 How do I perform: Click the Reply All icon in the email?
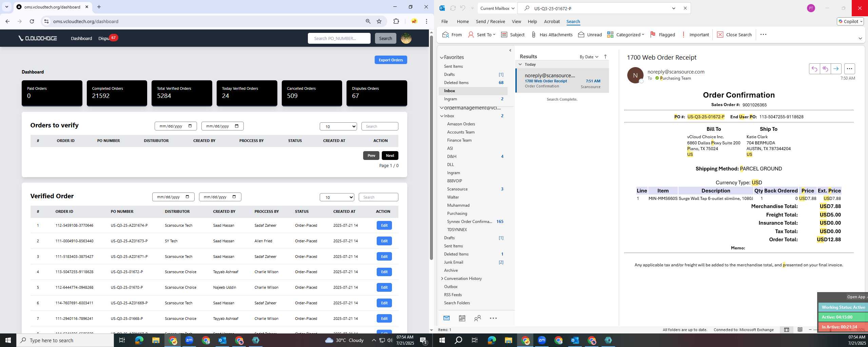(825, 69)
